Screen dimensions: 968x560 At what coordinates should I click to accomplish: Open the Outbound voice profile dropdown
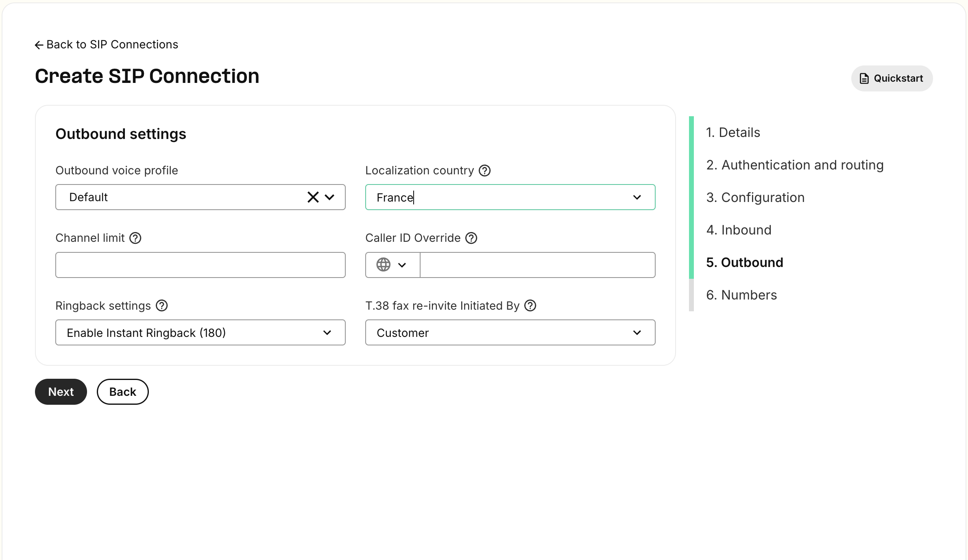pos(330,197)
